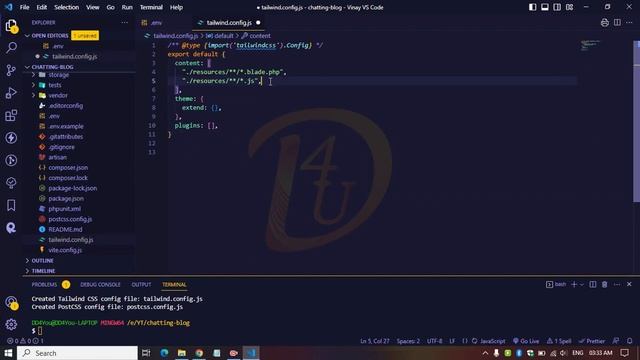Split the editor right
This screenshot has height=360, width=640.
coord(617,23)
